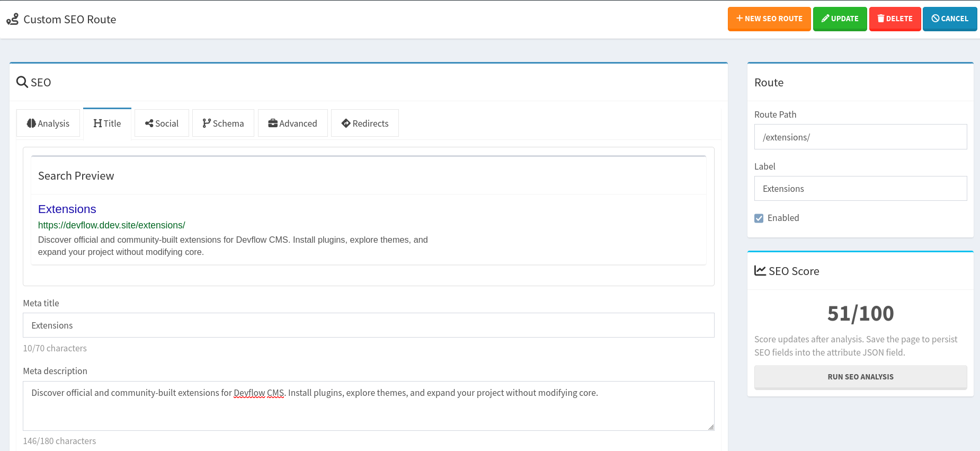
Task: Click the '146/180 characters' counter text
Action: 59,441
